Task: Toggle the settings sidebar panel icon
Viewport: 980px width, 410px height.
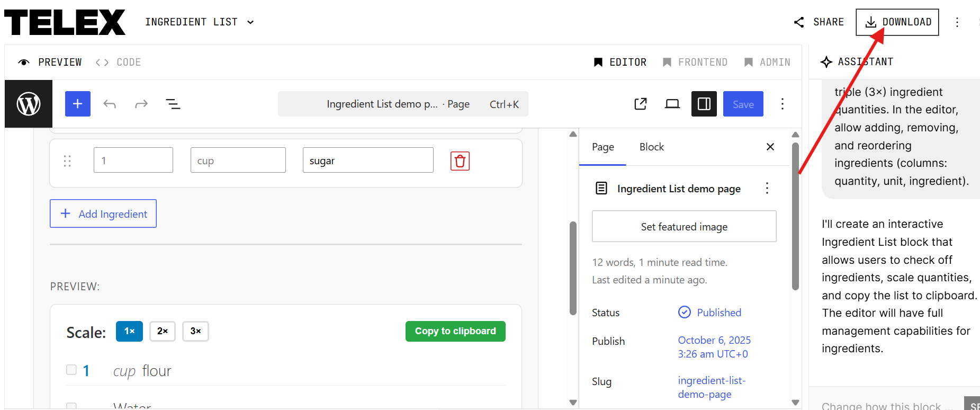Action: point(704,104)
